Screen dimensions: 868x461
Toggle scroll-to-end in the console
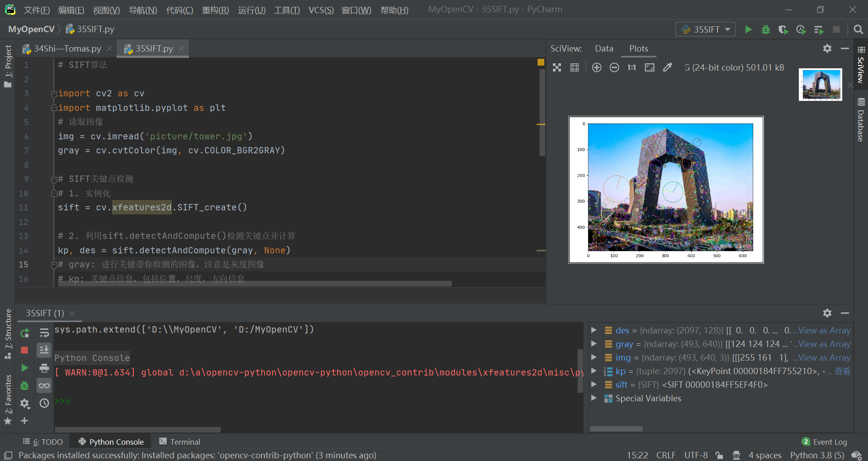[44, 350]
